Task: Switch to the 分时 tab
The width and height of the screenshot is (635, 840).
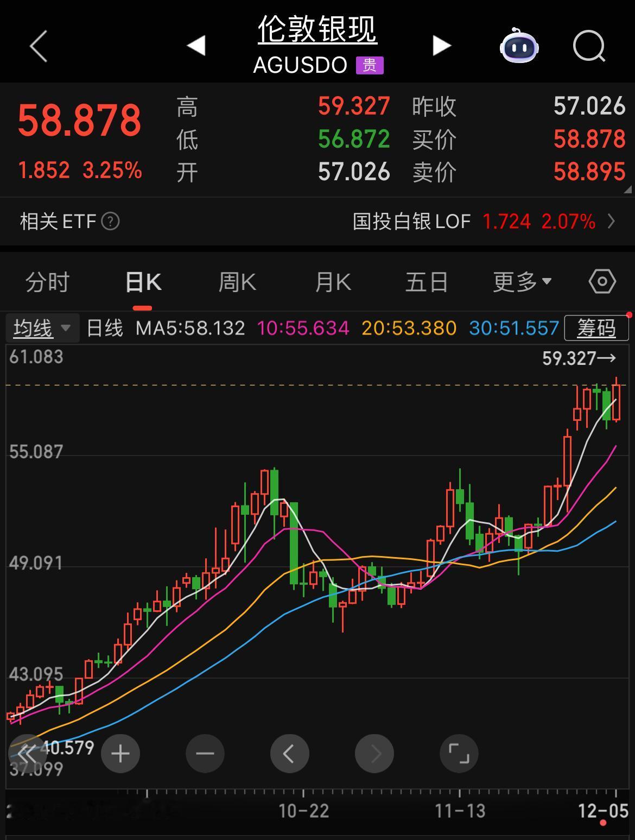Action: pyautogui.click(x=47, y=281)
